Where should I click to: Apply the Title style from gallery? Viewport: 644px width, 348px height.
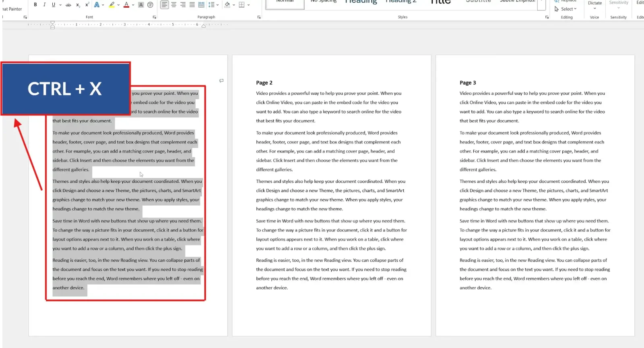(440, 2)
